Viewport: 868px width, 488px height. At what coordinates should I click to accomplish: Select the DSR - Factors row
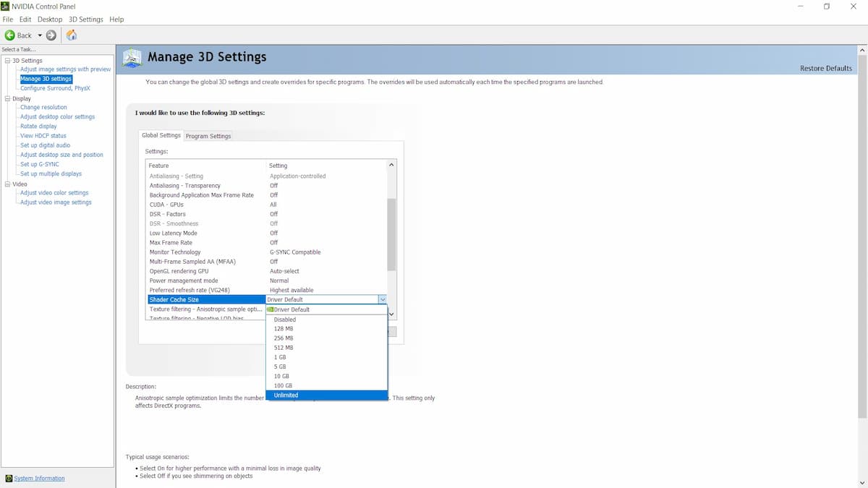pos(266,214)
